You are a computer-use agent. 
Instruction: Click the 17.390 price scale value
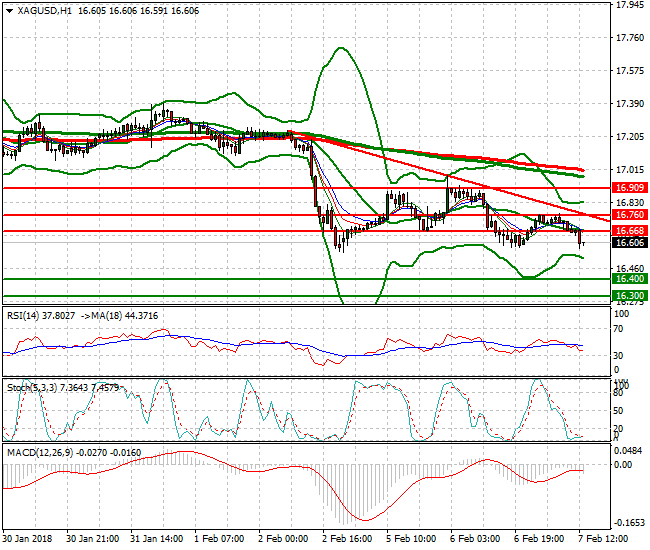click(x=630, y=104)
